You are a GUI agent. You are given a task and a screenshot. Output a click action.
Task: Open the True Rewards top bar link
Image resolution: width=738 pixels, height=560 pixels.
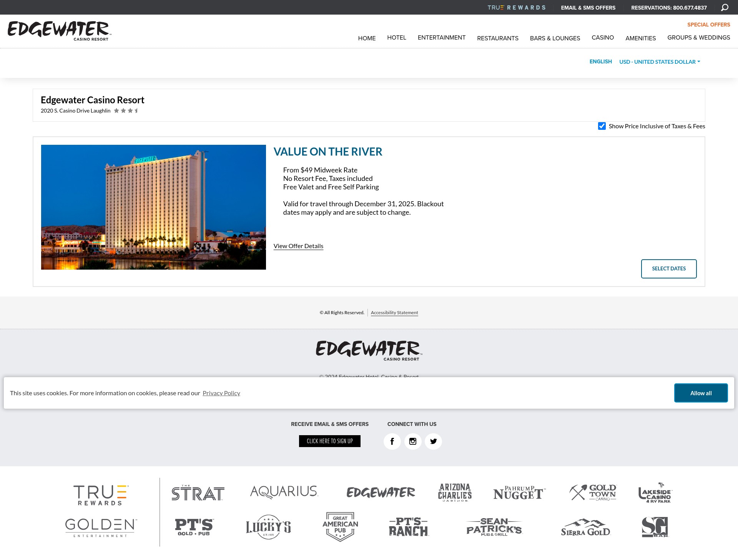click(x=517, y=8)
